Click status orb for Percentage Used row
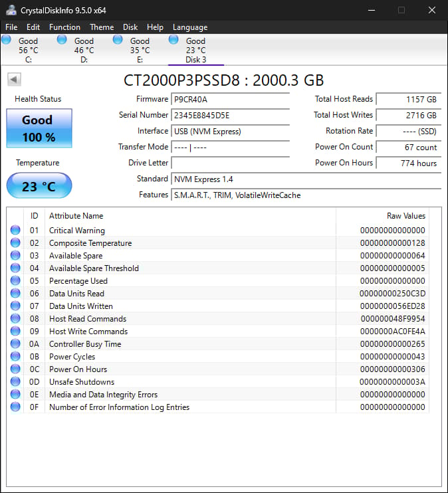 pos(15,280)
